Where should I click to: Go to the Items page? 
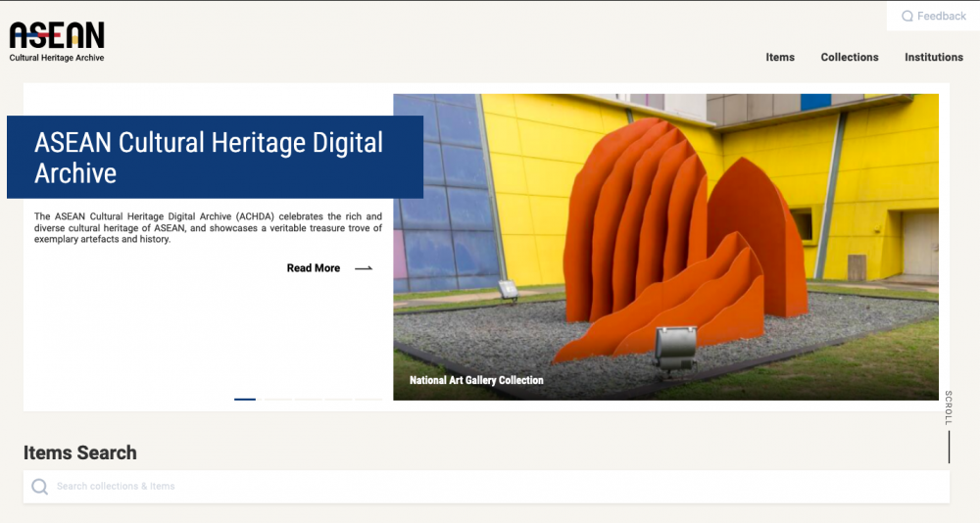pyautogui.click(x=780, y=57)
